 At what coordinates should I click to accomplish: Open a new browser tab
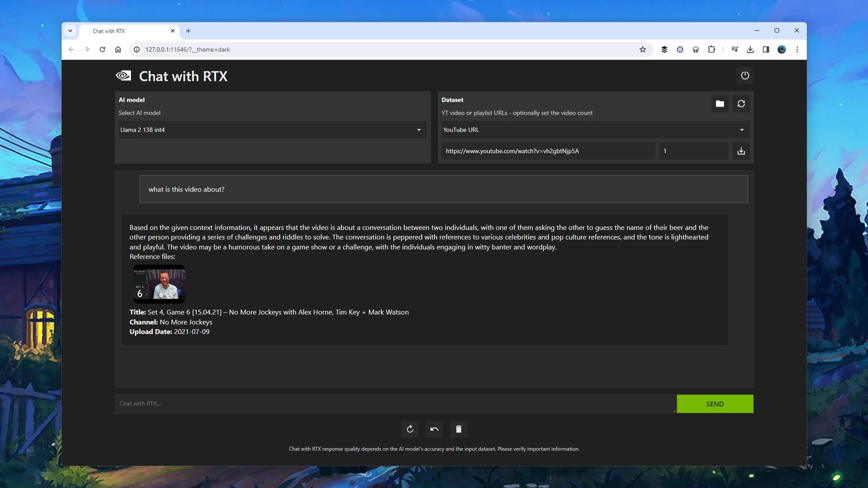click(x=188, y=31)
